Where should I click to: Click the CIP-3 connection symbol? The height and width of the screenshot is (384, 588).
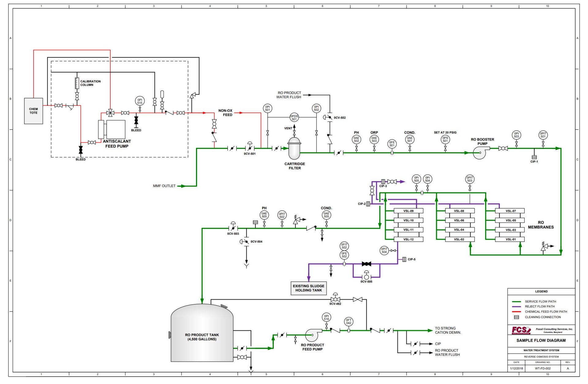coord(383,182)
